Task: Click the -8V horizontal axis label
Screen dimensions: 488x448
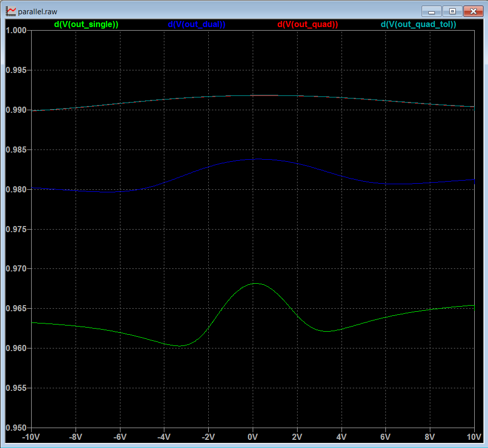Action: [x=76, y=437]
